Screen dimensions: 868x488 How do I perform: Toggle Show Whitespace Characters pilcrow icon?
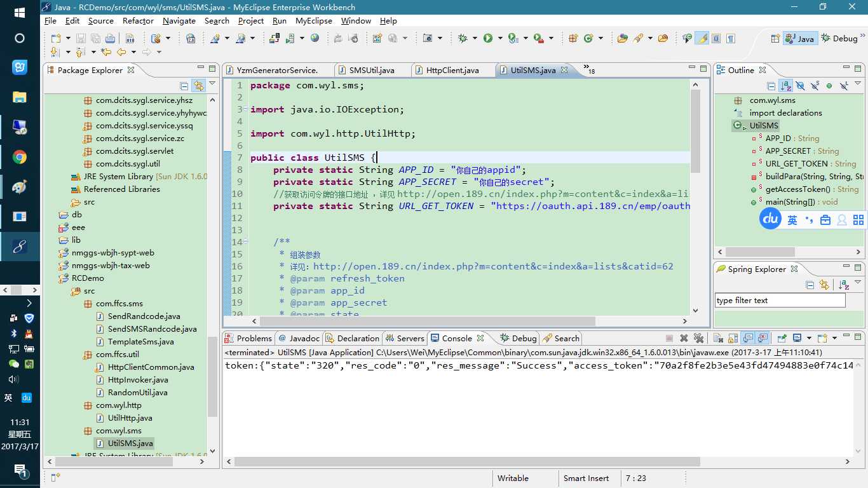[x=731, y=38]
